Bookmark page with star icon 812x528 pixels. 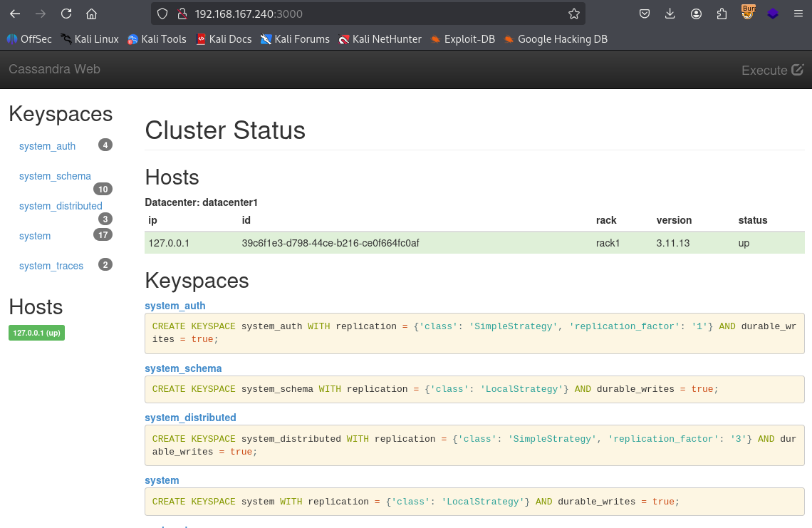coord(574,14)
